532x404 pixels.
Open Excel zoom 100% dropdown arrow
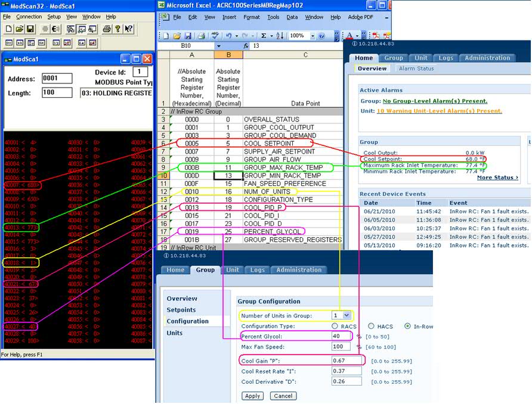[x=313, y=36]
